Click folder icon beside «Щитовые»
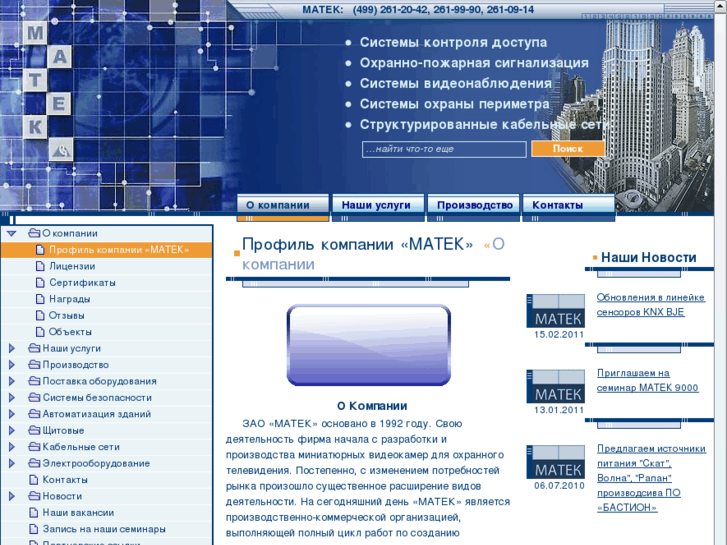Image resolution: width=727 pixels, height=545 pixels. [x=34, y=430]
